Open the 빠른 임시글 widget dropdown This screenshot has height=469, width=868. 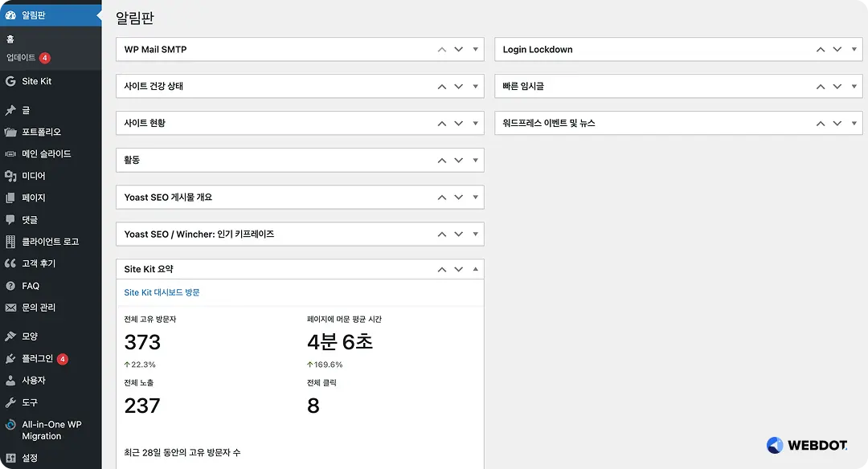click(854, 86)
